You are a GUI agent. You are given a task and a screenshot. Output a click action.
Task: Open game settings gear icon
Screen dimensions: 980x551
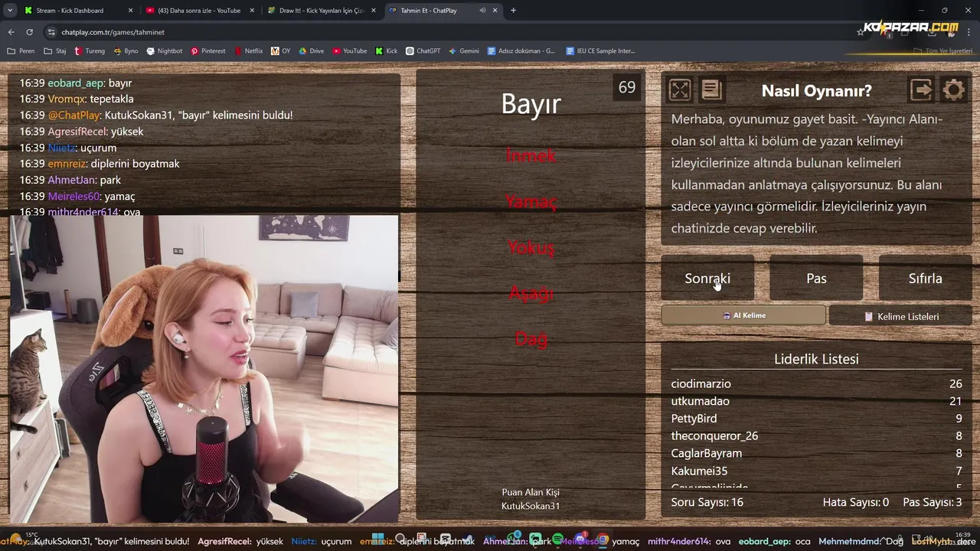[953, 90]
